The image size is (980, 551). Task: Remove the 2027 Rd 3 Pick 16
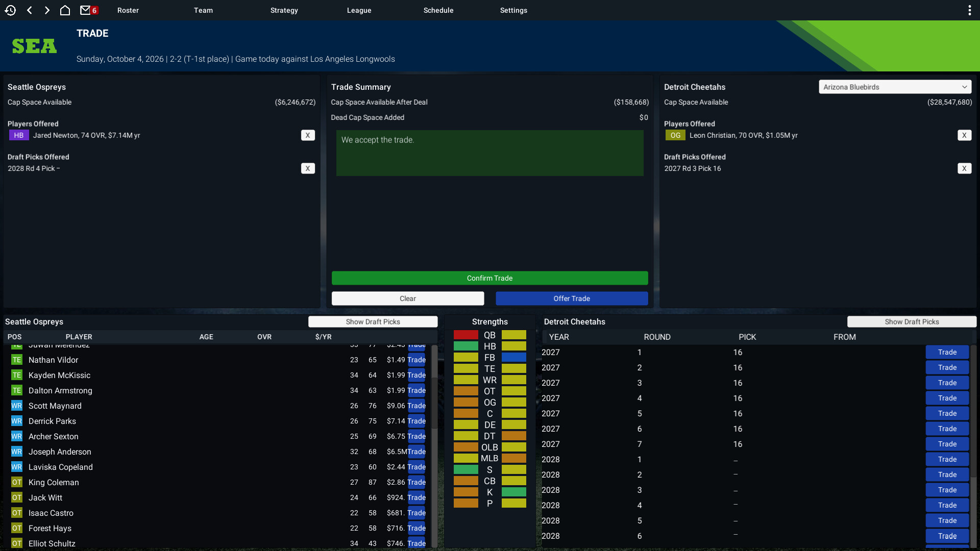964,168
